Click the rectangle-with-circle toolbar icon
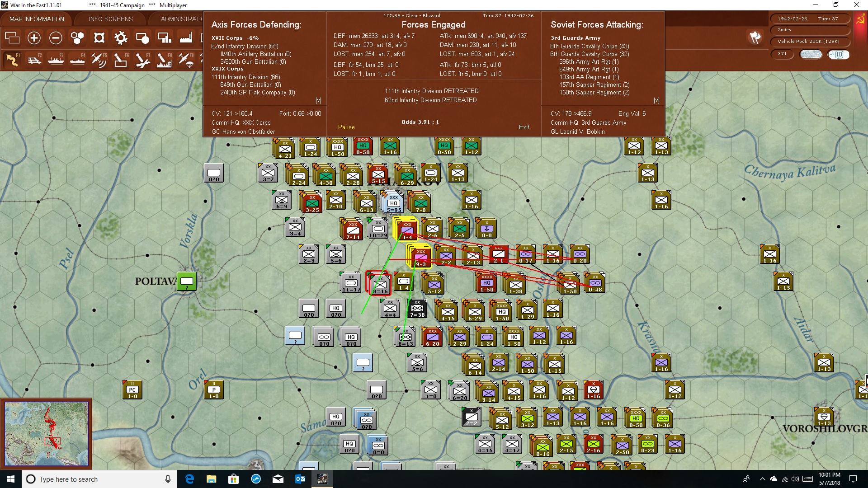This screenshot has width=868, height=488. pos(142,38)
